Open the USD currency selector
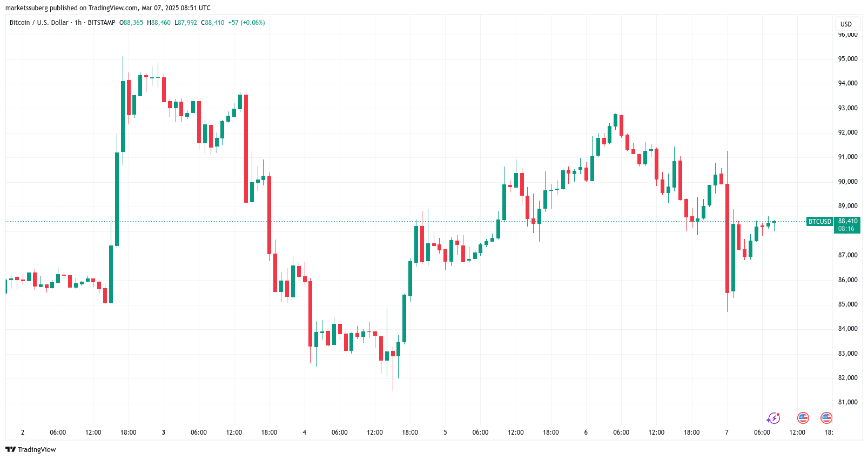The width and height of the screenshot is (868, 459). tap(846, 24)
